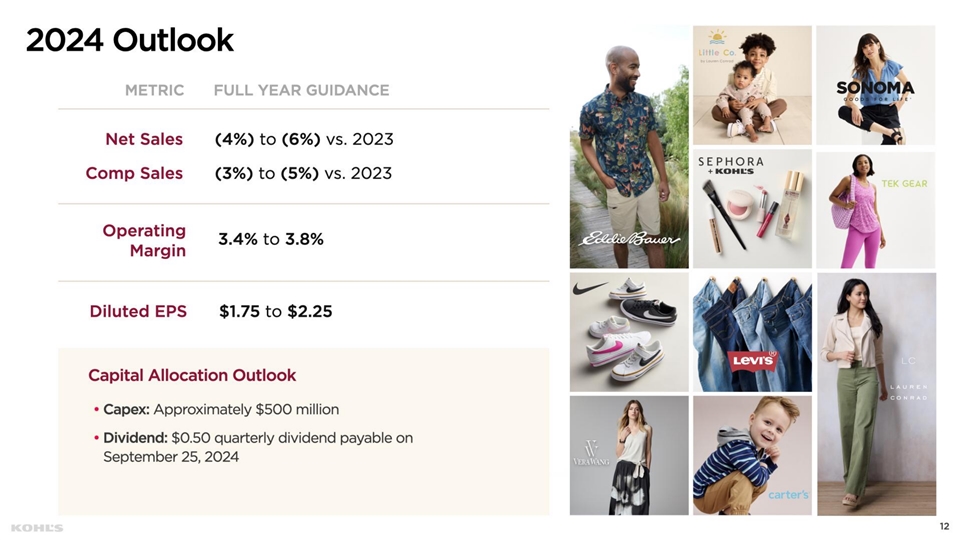Click the slide page number 12
Viewport: 960px width, 540px height.
click(x=944, y=526)
